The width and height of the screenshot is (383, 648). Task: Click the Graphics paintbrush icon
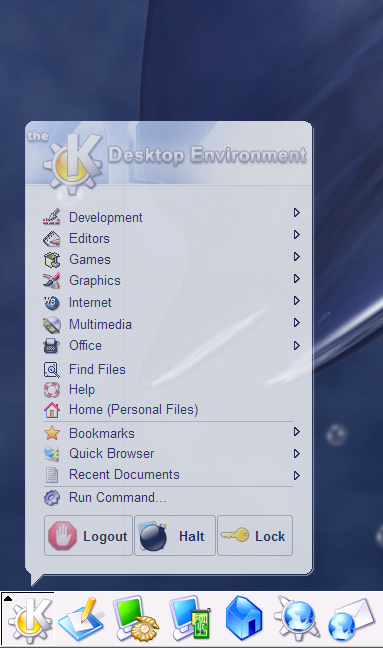pyautogui.click(x=52, y=281)
